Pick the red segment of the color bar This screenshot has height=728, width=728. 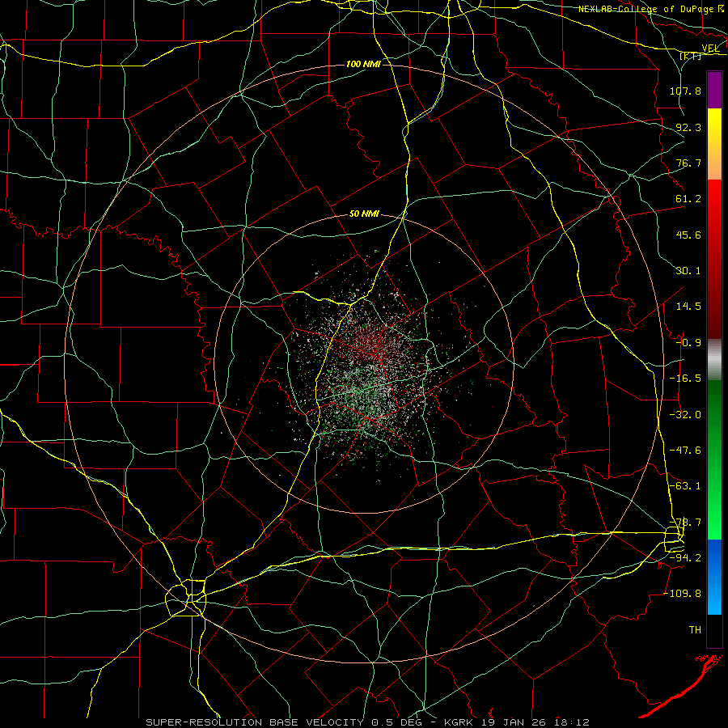(714, 259)
